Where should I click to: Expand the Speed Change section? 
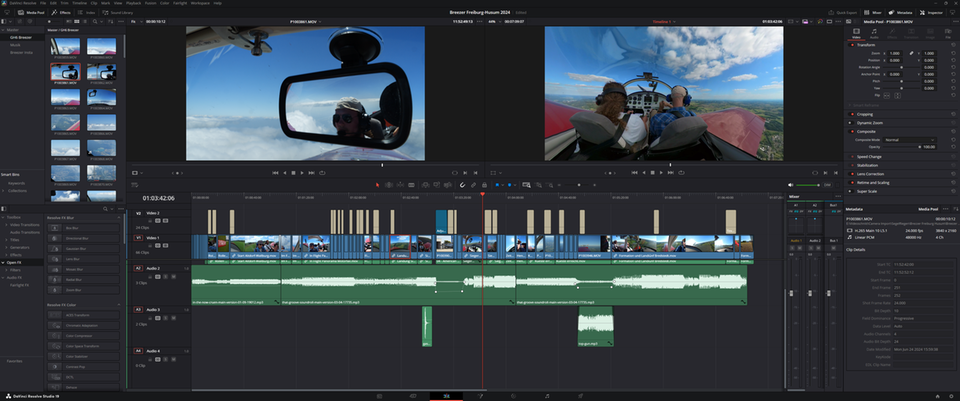pyautogui.click(x=869, y=157)
